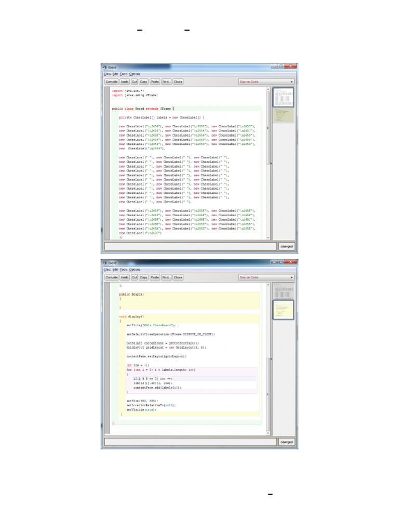Click the title bar icon of display() Board window

[x=105, y=263]
